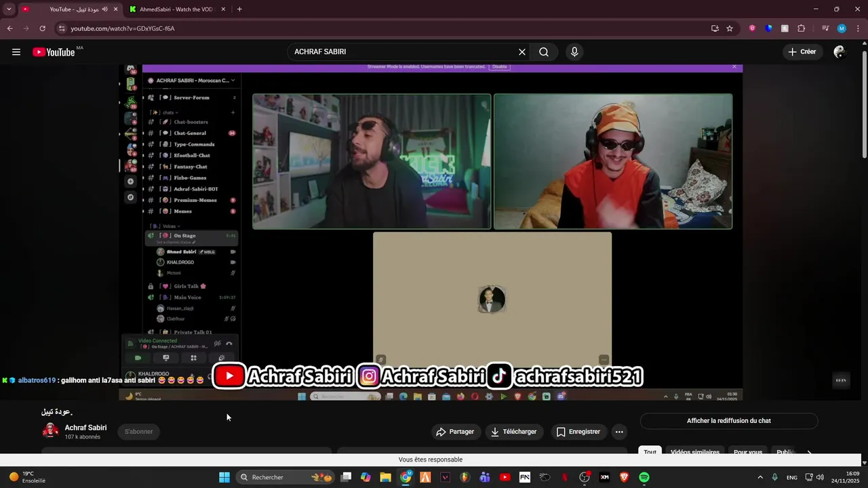Open the Chrome profile M avatar
This screenshot has width=868, height=488.
pyautogui.click(x=842, y=28)
